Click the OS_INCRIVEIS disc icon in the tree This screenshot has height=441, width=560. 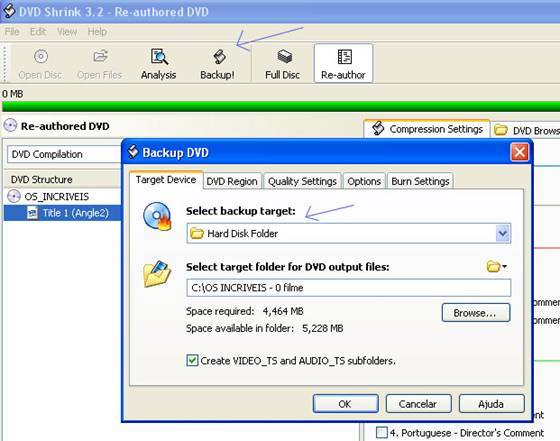coord(14,196)
